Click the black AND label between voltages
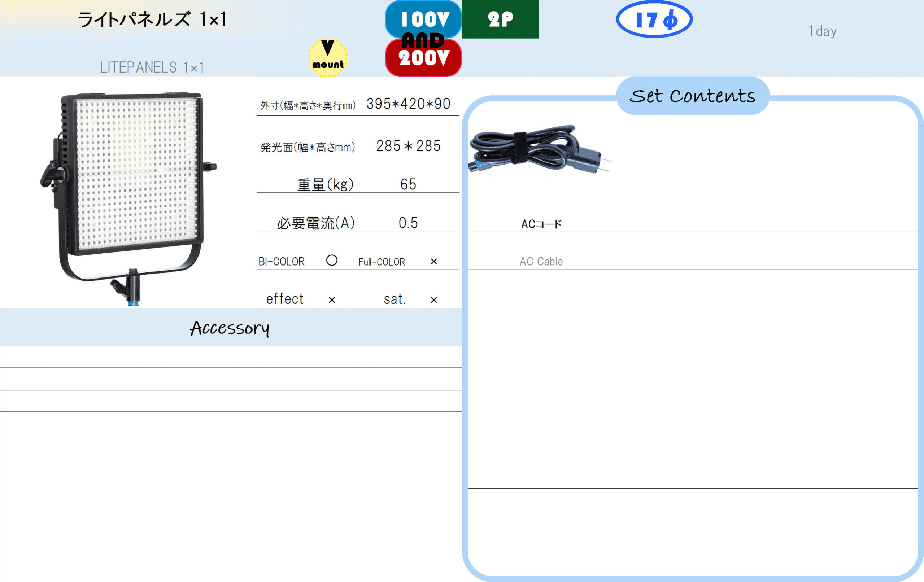The image size is (924, 582). click(x=423, y=40)
